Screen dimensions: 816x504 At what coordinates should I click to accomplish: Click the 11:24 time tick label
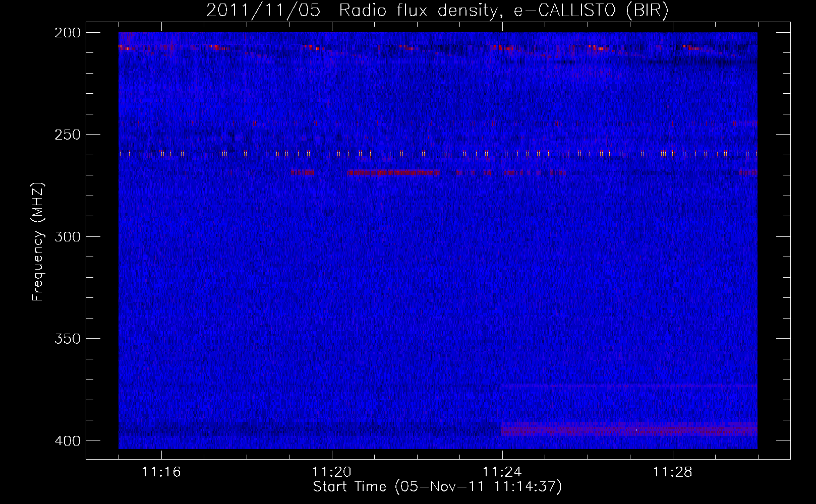[x=502, y=472]
